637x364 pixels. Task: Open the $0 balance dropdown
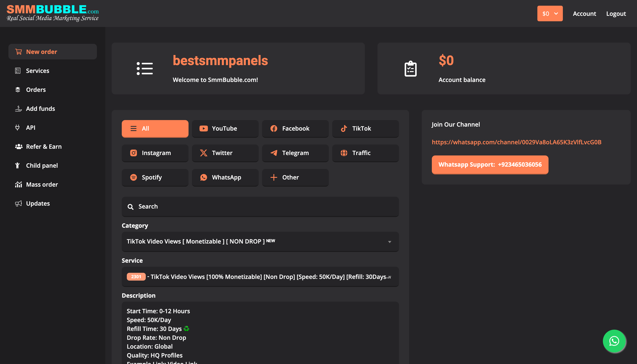(550, 13)
